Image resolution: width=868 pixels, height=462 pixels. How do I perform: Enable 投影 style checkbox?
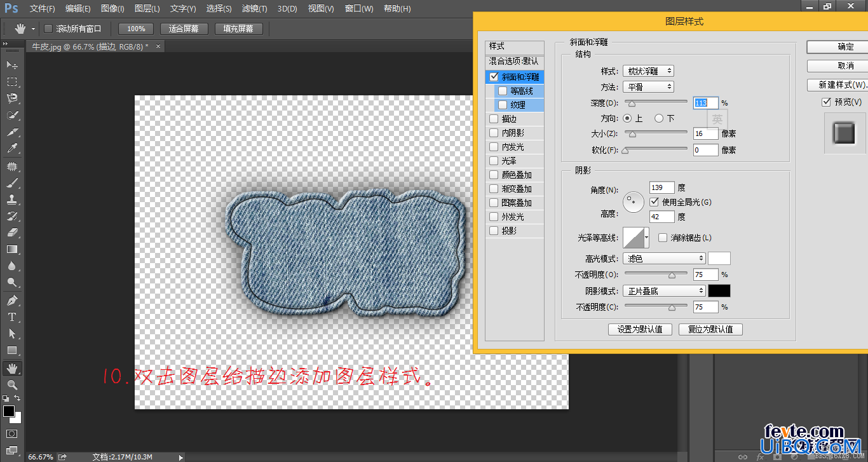[494, 231]
